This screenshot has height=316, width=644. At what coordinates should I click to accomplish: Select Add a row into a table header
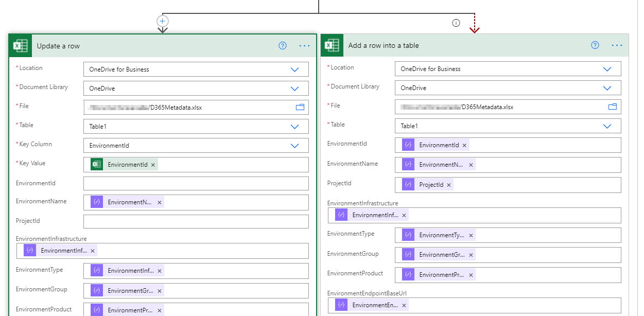(x=384, y=45)
